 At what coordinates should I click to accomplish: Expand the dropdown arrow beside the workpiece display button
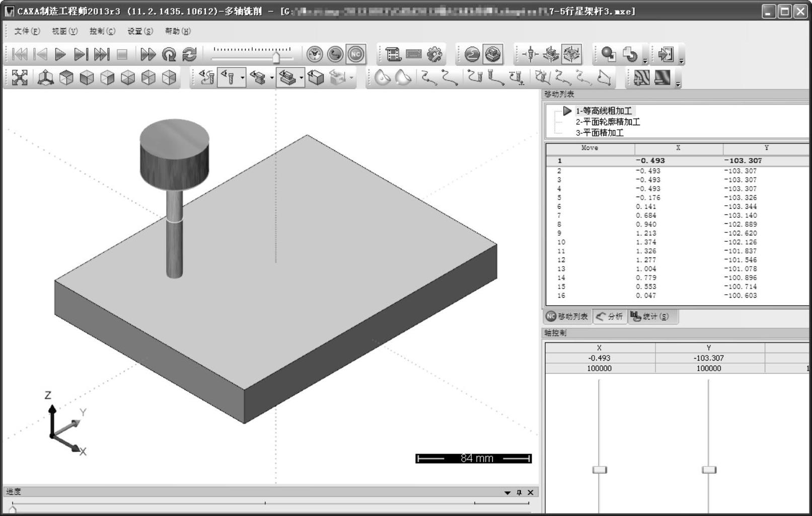tap(301, 78)
